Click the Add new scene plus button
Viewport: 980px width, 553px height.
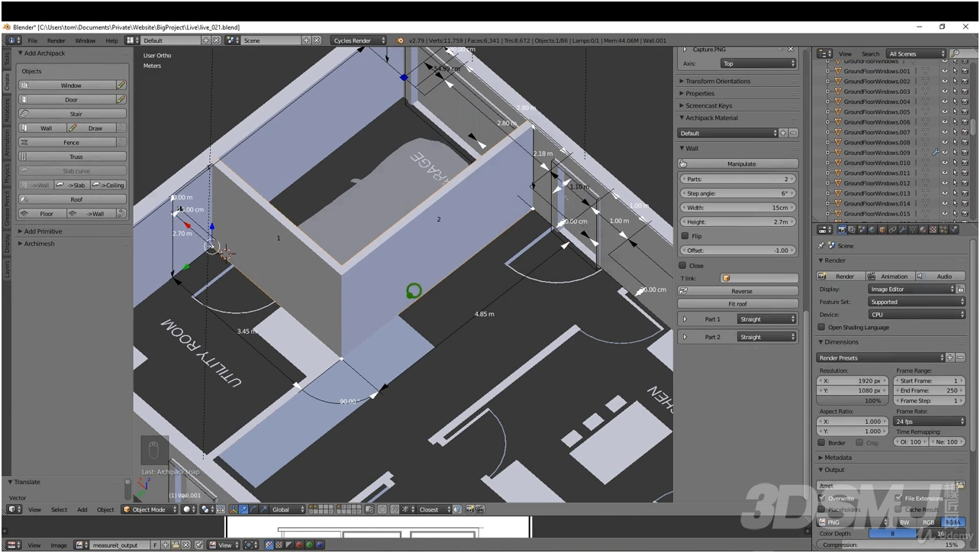(307, 40)
